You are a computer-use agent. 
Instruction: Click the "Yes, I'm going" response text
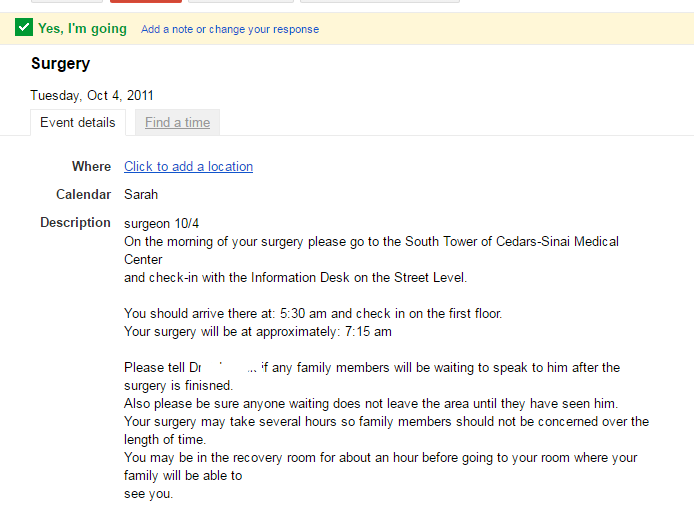pos(82,29)
